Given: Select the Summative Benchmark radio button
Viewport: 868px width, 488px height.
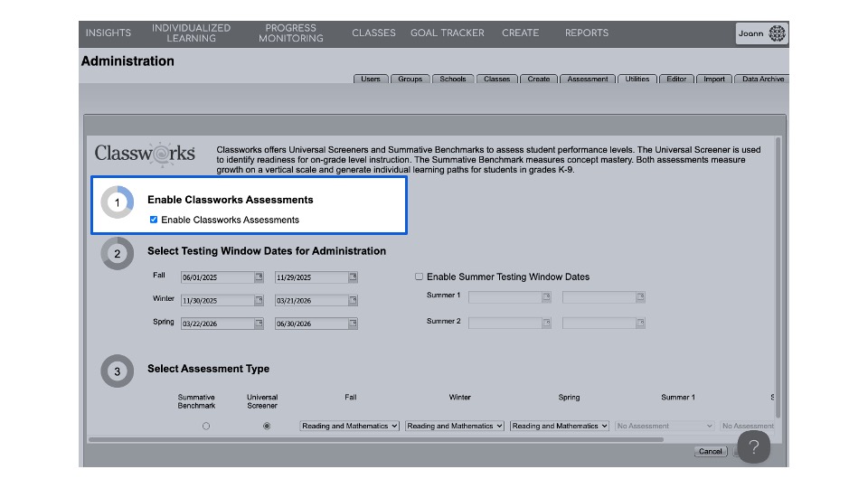Looking at the screenshot, I should tap(206, 426).
